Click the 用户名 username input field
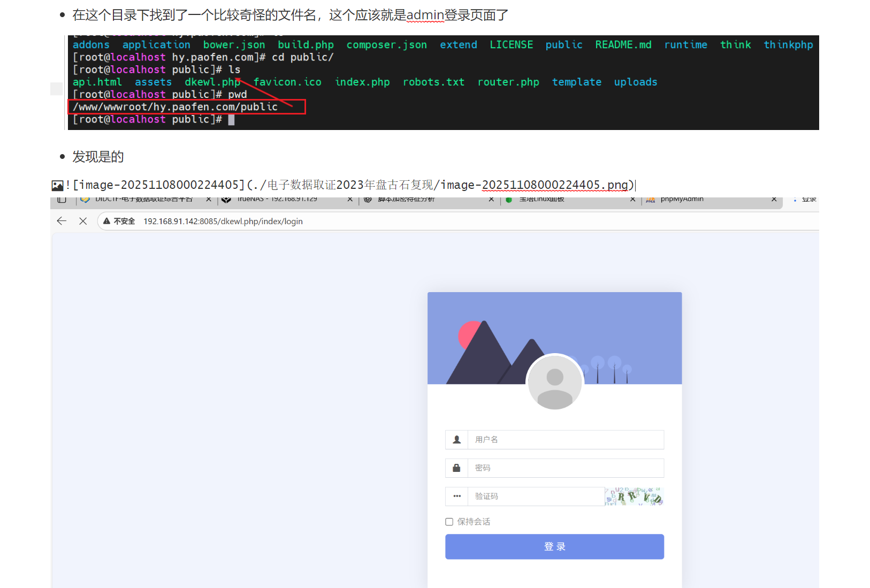The height and width of the screenshot is (588, 870). point(565,440)
